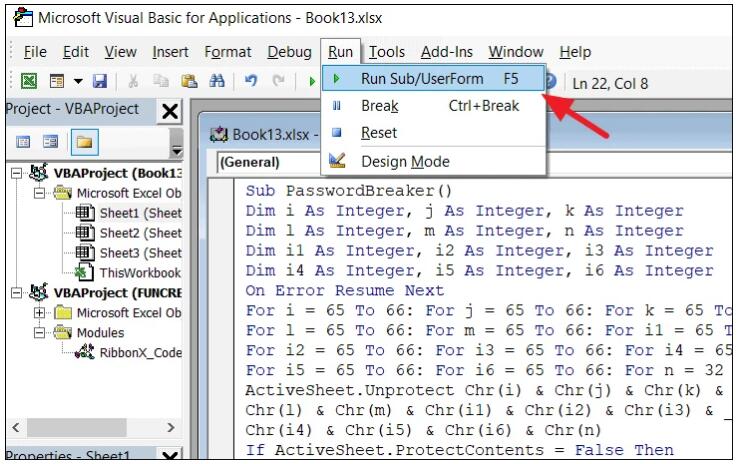
Task: Click the Paste clipboard icon
Action: 189,81
